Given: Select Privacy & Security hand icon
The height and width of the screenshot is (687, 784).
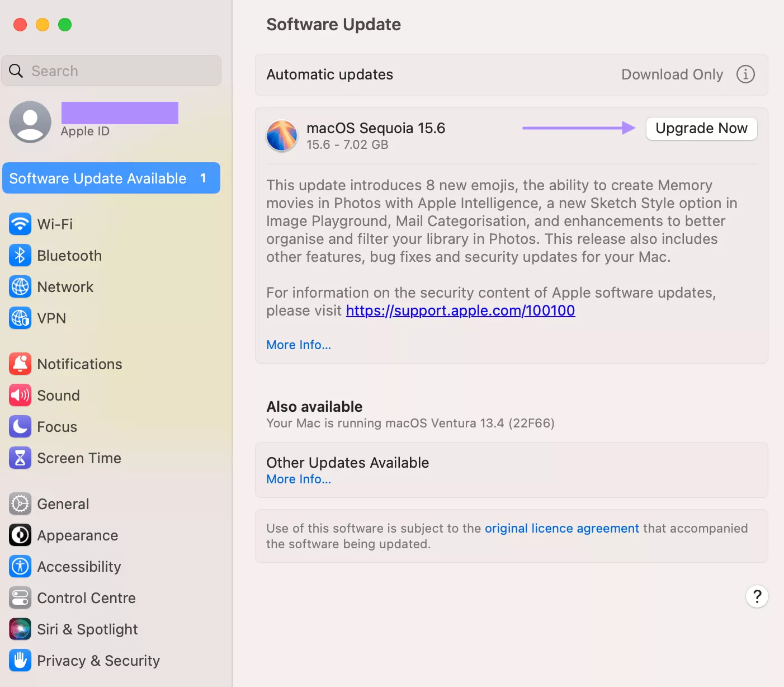Looking at the screenshot, I should [x=20, y=661].
